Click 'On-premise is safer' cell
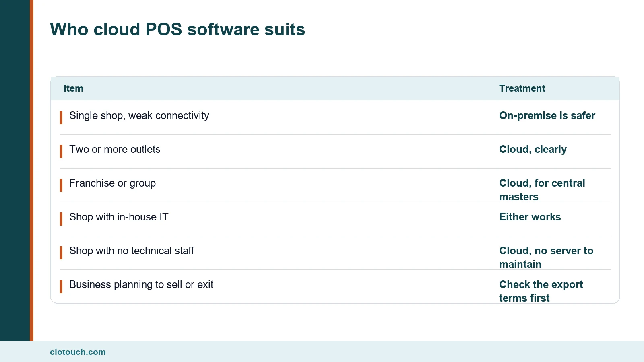The height and width of the screenshot is (362, 644). coord(547,116)
